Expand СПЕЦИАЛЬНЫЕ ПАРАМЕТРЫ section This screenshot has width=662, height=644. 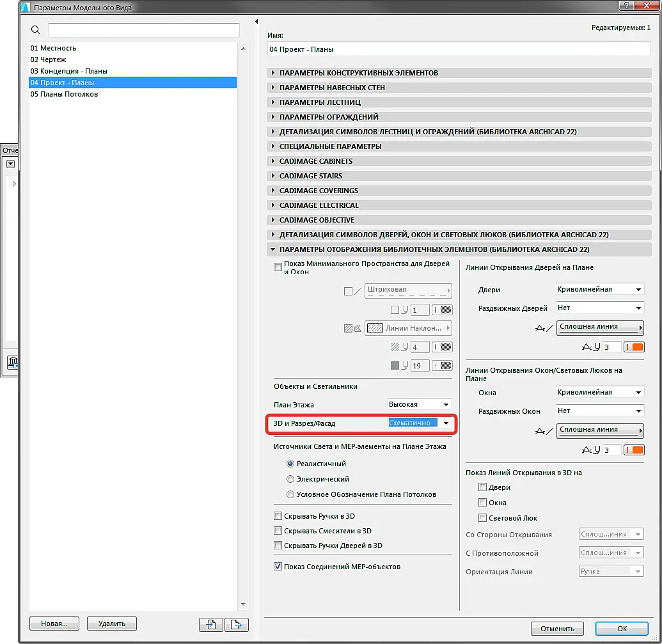click(459, 146)
